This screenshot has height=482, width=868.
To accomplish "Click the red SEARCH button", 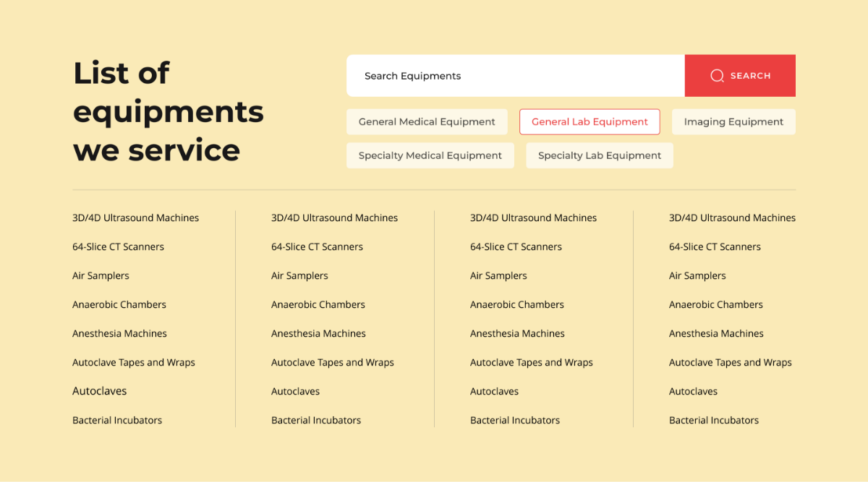I will (x=740, y=76).
